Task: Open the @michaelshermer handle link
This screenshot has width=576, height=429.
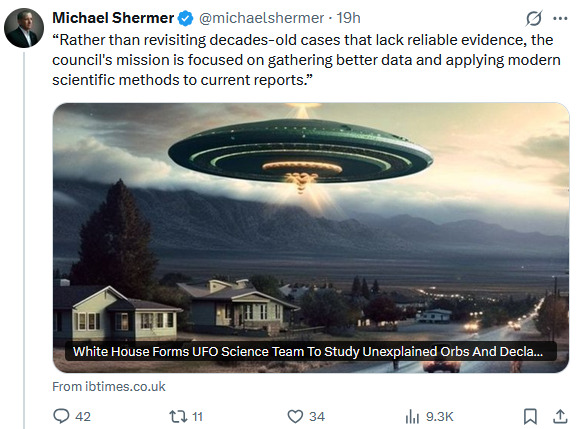Action: pyautogui.click(x=262, y=18)
